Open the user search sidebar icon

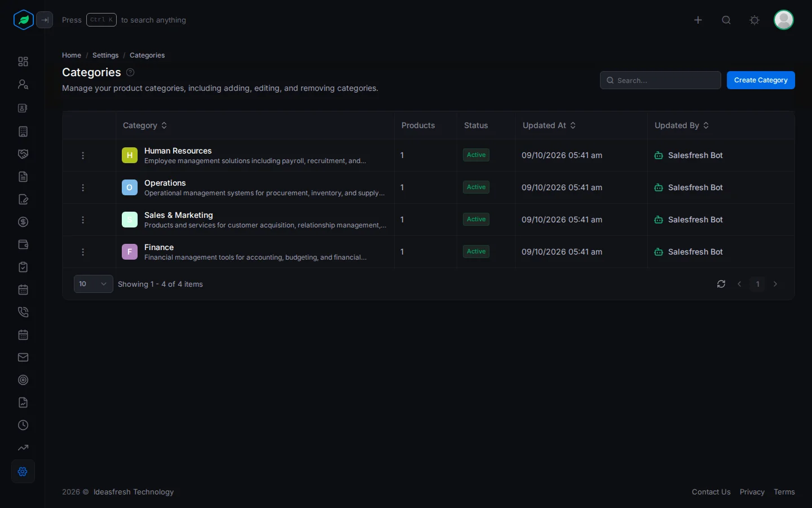23,84
